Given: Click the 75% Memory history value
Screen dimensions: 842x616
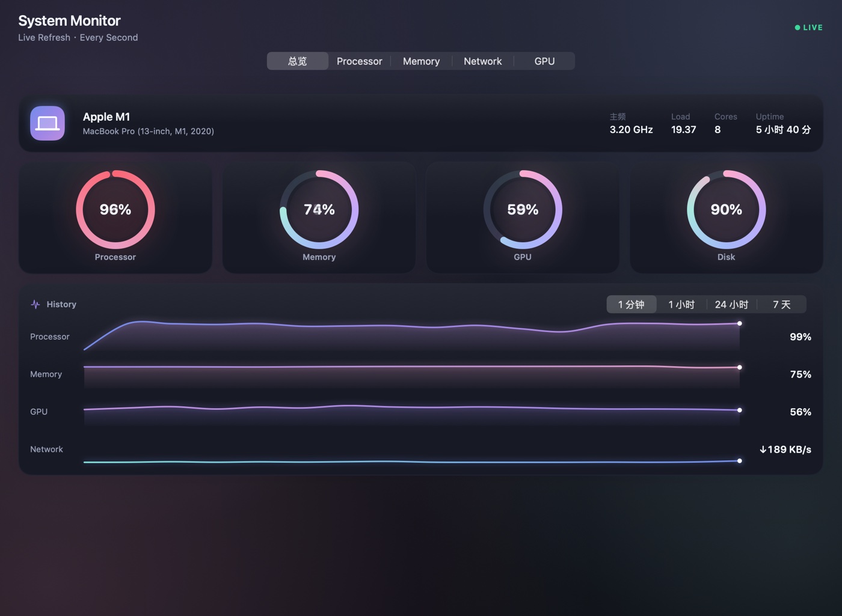Looking at the screenshot, I should click(801, 374).
